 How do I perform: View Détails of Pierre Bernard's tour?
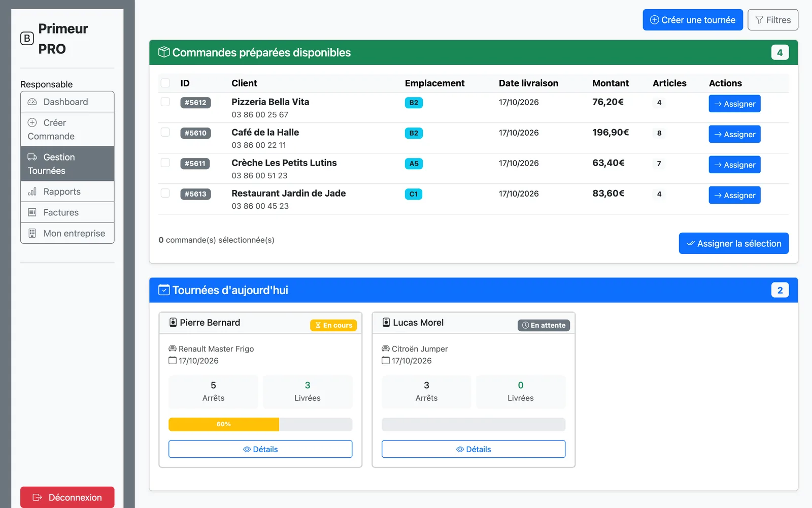coord(260,449)
